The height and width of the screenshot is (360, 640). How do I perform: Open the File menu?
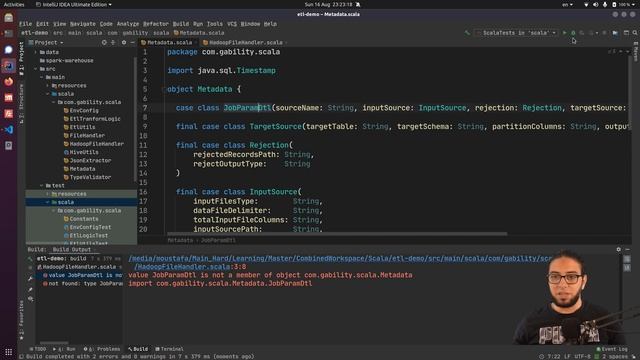tap(25, 24)
